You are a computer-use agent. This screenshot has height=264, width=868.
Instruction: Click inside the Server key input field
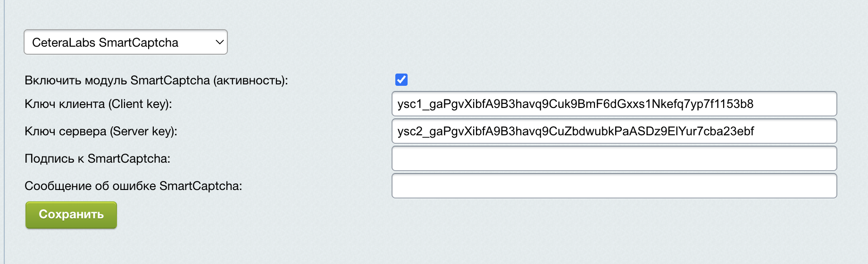613,131
